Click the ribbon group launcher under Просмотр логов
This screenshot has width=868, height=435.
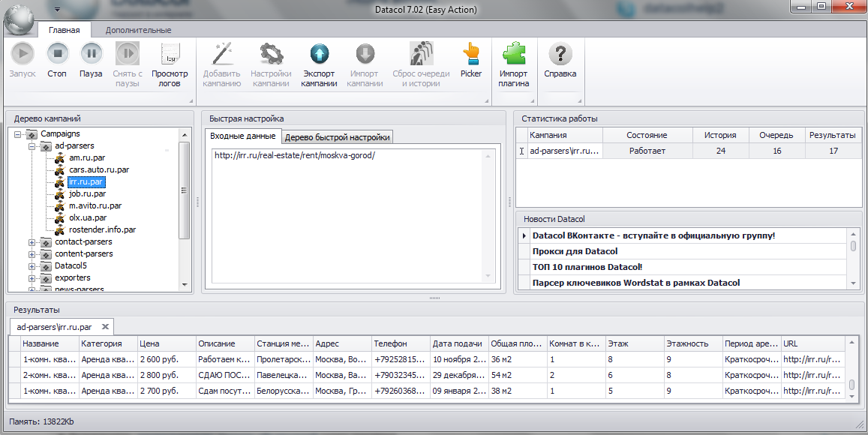coord(191,100)
